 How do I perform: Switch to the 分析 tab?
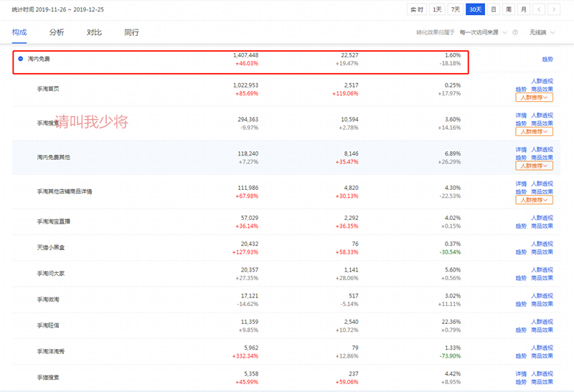click(57, 33)
